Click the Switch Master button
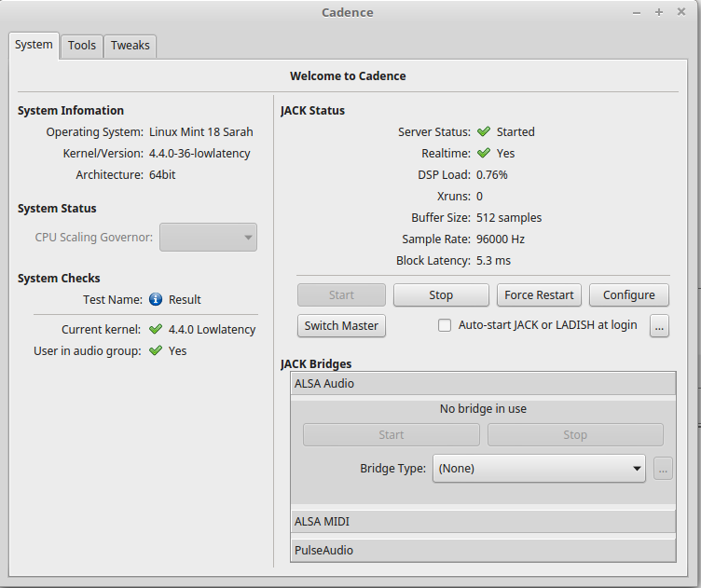This screenshot has width=701, height=588. 341,326
